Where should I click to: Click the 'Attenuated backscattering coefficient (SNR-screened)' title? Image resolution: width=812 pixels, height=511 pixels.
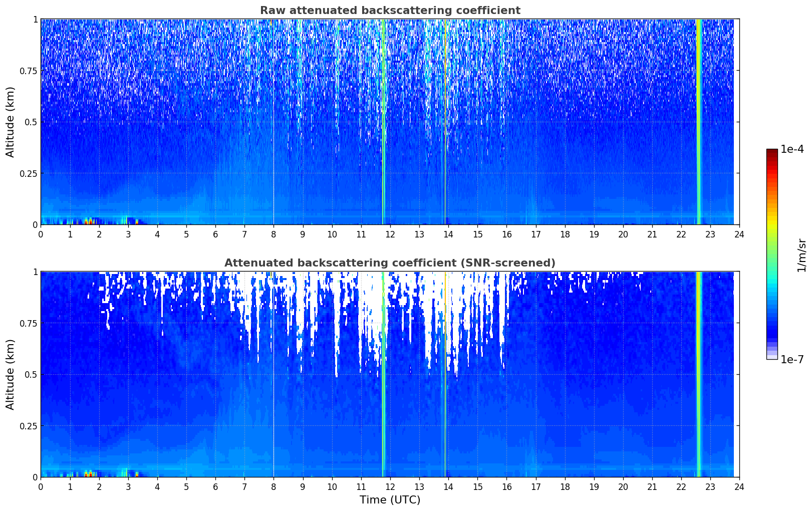390,263
